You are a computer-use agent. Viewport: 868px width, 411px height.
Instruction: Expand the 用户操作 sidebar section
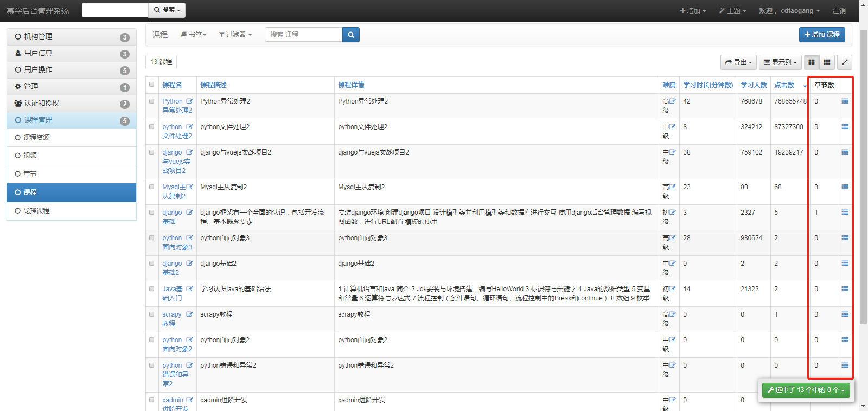[72, 70]
